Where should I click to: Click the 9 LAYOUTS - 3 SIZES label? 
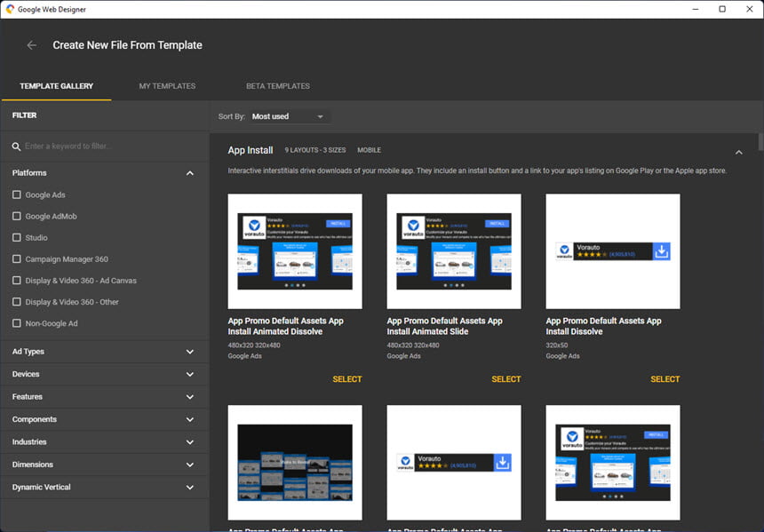point(315,150)
